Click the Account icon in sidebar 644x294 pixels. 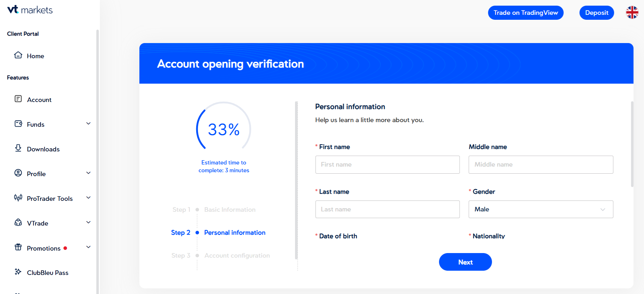click(x=18, y=99)
